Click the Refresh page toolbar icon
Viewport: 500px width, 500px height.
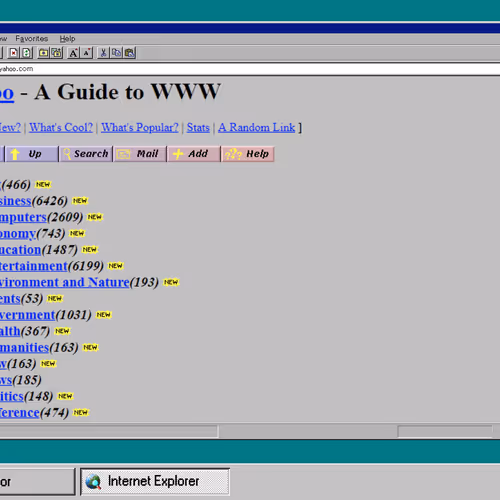(x=26, y=53)
